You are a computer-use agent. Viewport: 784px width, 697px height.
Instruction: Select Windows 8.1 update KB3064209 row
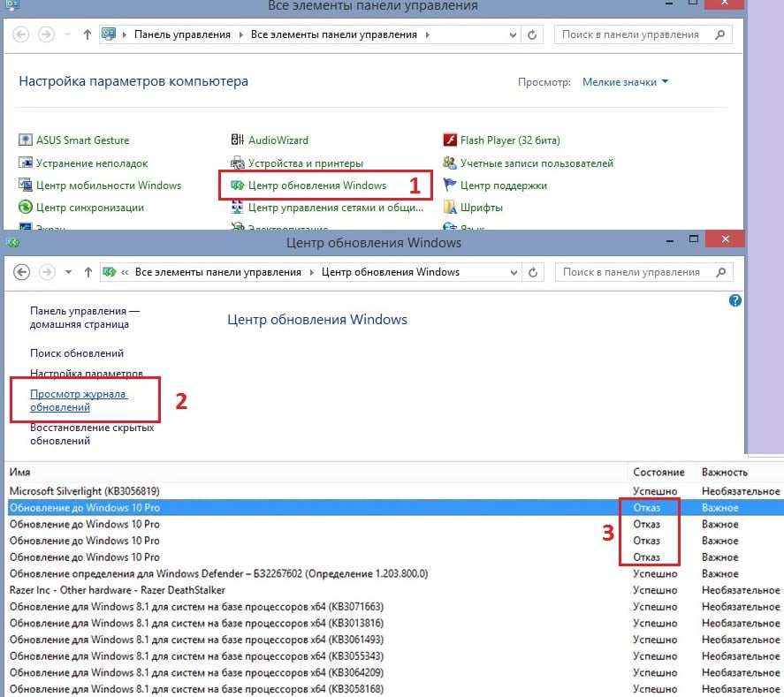[394, 672]
